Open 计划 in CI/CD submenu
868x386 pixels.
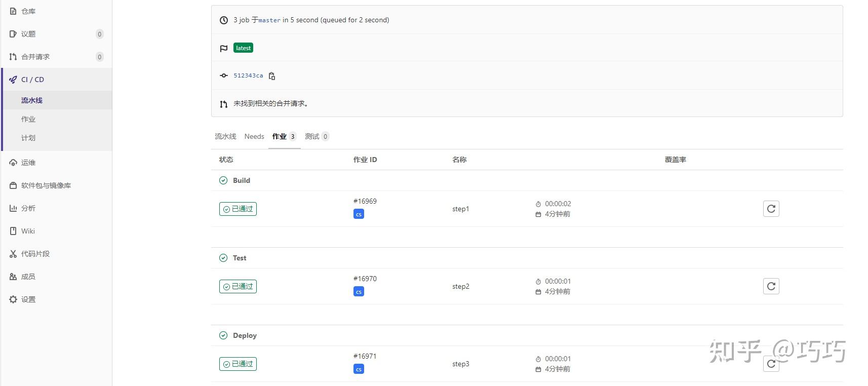coord(28,138)
